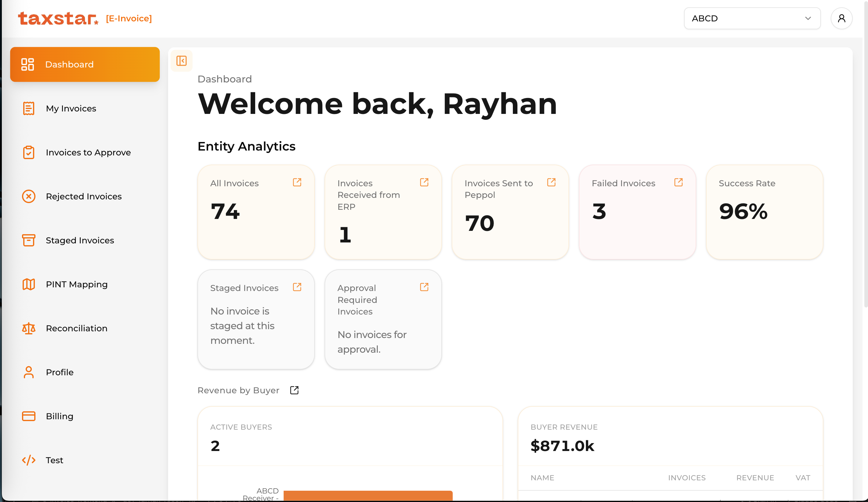
Task: Click the Buyer Revenue $871.0k value
Action: (x=562, y=446)
